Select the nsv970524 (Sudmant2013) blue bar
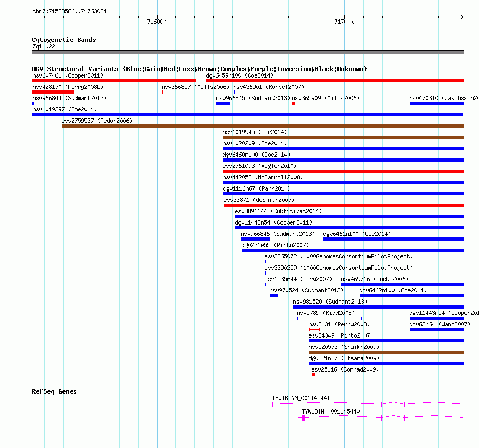The image size is (479, 448). [x=274, y=296]
